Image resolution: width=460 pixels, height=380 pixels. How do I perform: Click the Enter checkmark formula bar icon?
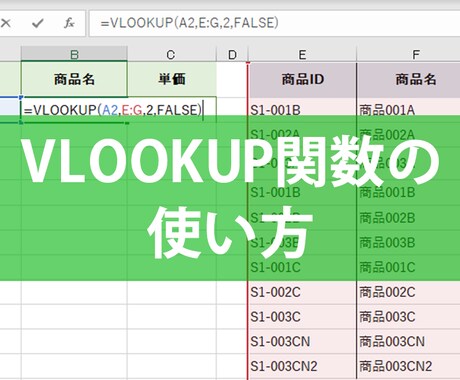point(38,23)
